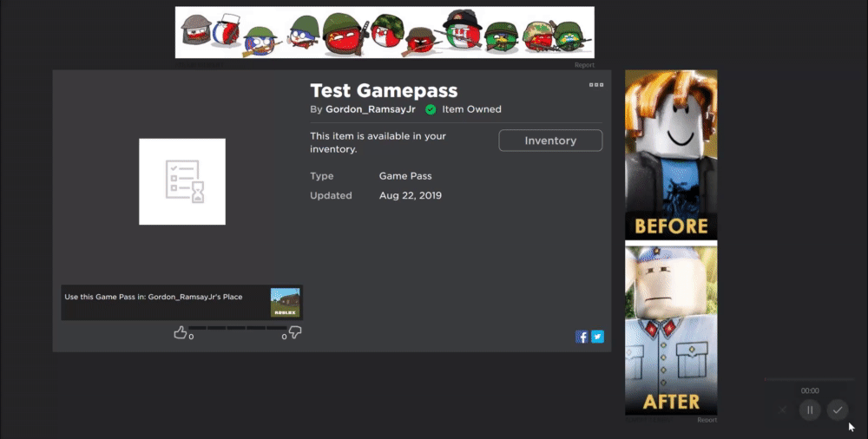
Task: Click the green Item Owned checkmark
Action: pos(431,109)
